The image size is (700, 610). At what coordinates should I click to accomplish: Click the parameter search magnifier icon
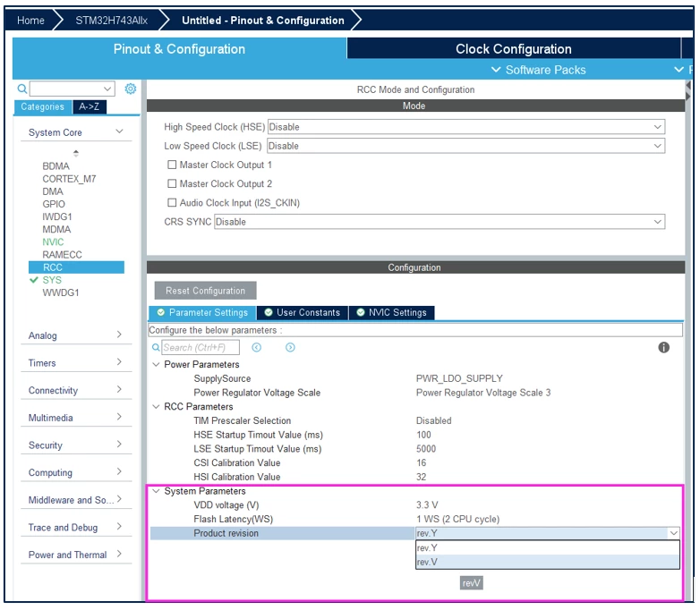tap(156, 348)
